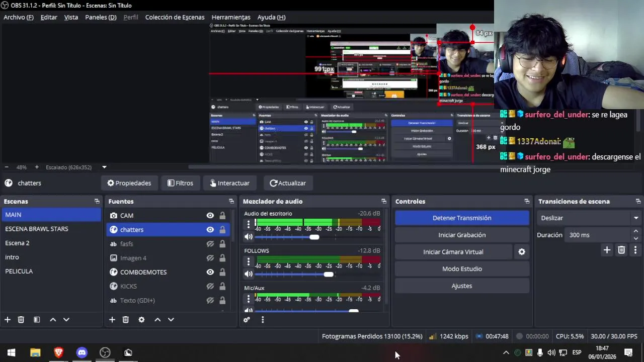Open preview scaling dropdown arrow
The width and height of the screenshot is (644, 362).
point(104,167)
